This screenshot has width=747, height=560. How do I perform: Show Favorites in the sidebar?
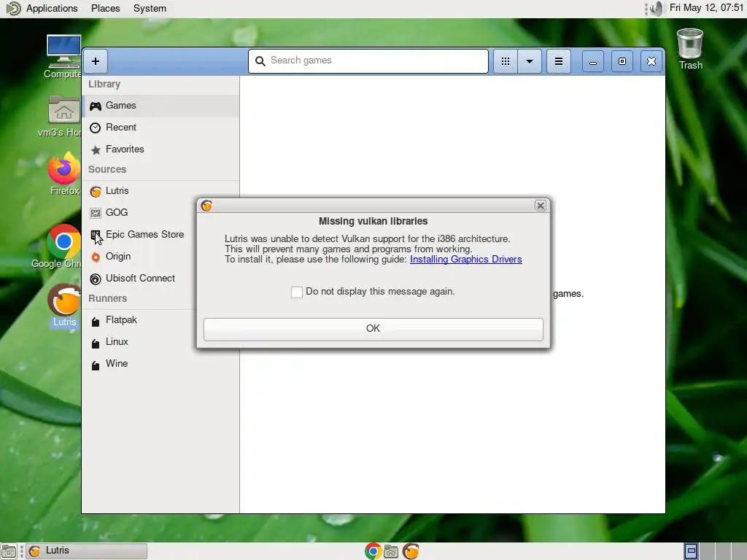(160, 149)
